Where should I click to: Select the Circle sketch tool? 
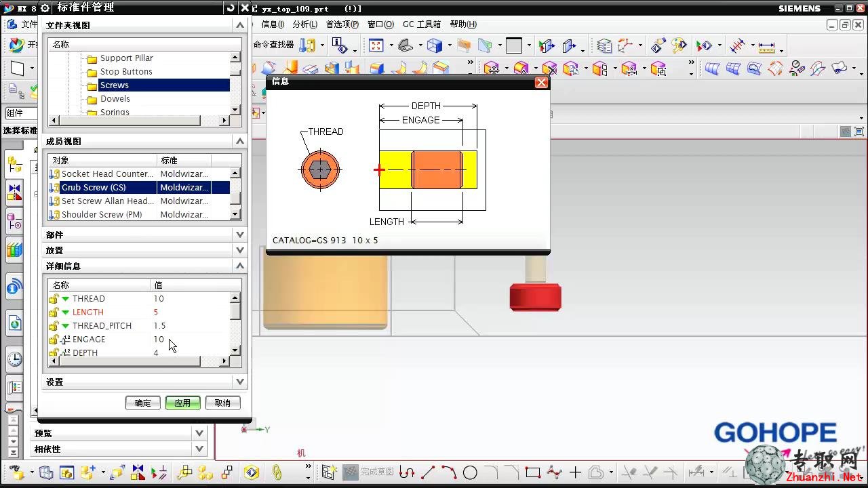[470, 472]
